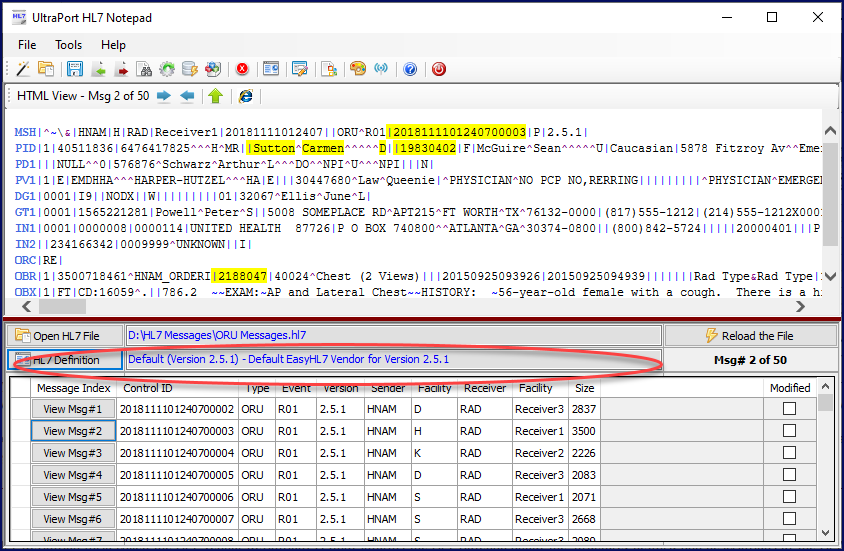Image resolution: width=844 pixels, height=551 pixels.
Task: Open the color palette icon
Action: [358, 68]
